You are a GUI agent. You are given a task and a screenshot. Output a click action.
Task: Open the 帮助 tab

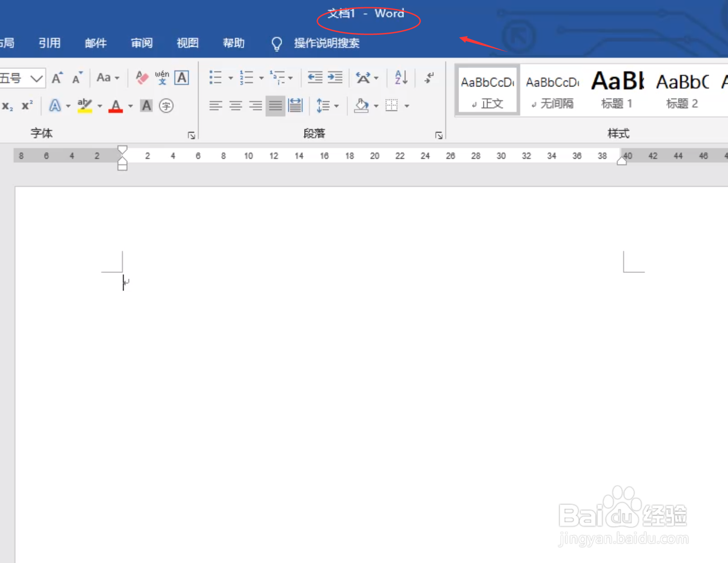pyautogui.click(x=234, y=43)
